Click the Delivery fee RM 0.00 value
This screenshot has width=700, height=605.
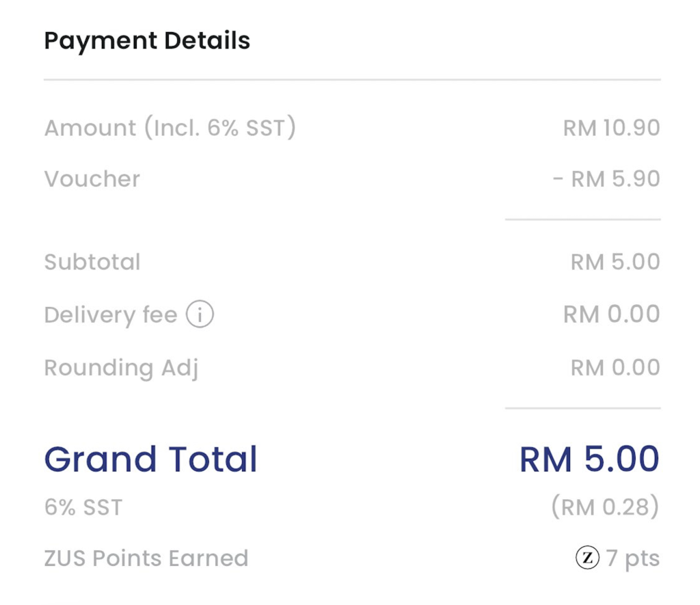point(611,314)
